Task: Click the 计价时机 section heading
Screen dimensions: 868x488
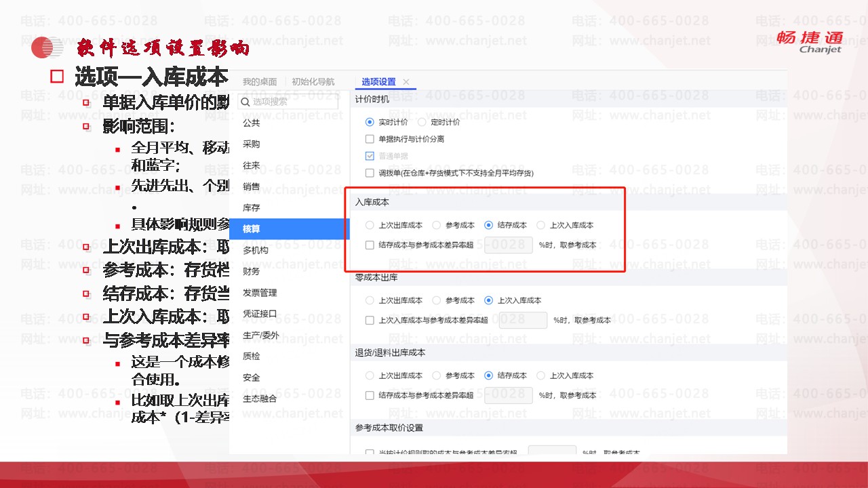Action: tap(372, 100)
